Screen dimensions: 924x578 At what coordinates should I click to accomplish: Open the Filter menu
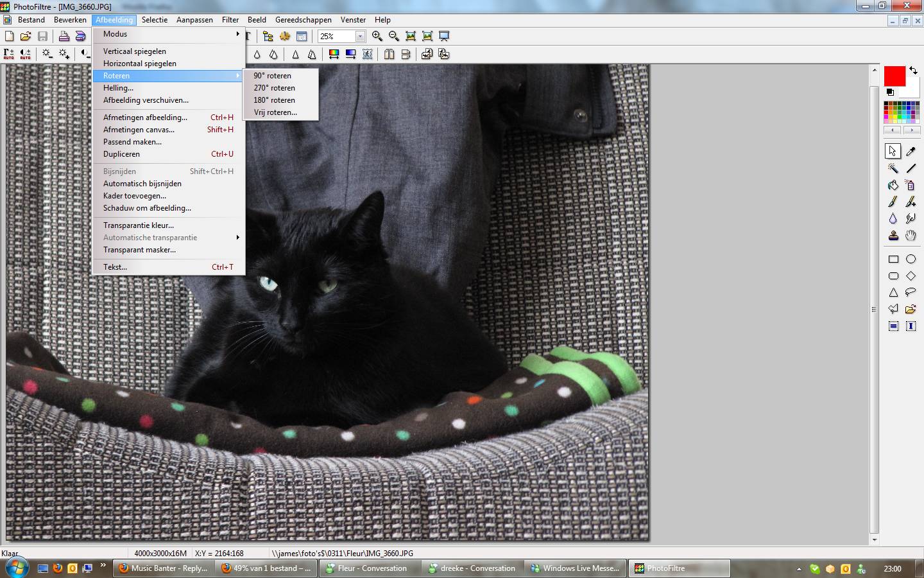tap(230, 20)
